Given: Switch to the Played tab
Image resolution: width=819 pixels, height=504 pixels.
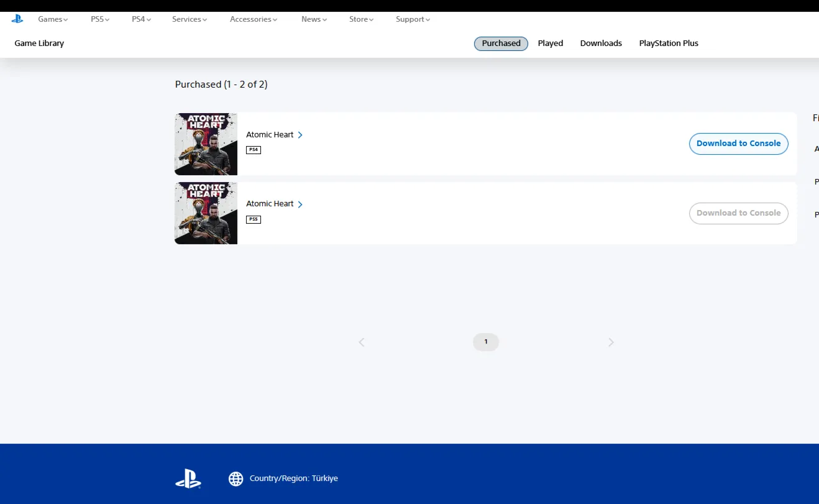Looking at the screenshot, I should click(x=551, y=44).
